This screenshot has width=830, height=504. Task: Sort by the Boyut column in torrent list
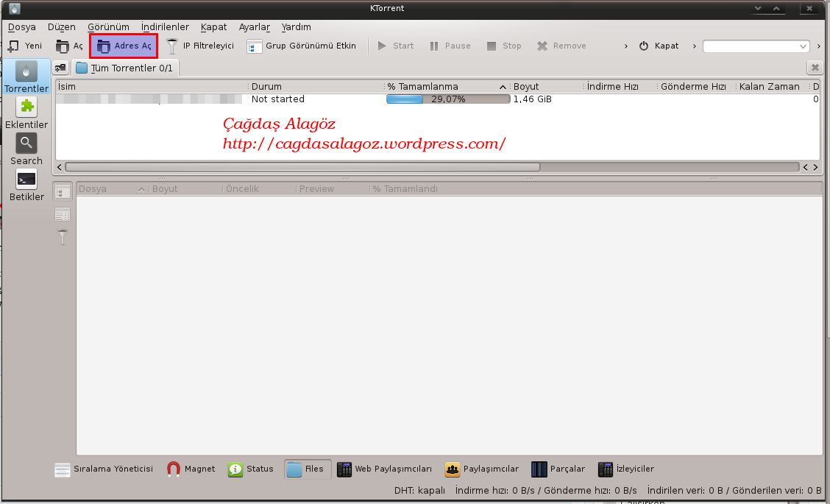click(x=547, y=86)
